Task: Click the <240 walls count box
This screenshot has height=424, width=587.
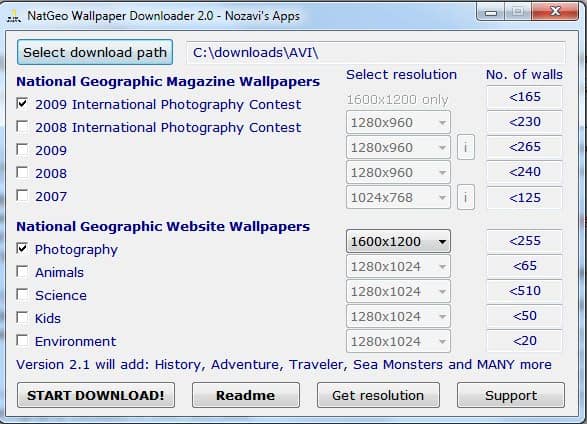Action: point(524,172)
